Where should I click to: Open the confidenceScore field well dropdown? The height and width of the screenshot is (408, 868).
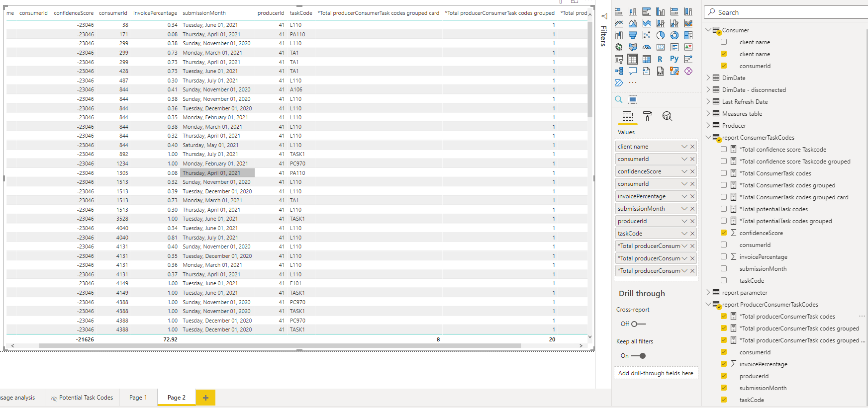tap(684, 171)
